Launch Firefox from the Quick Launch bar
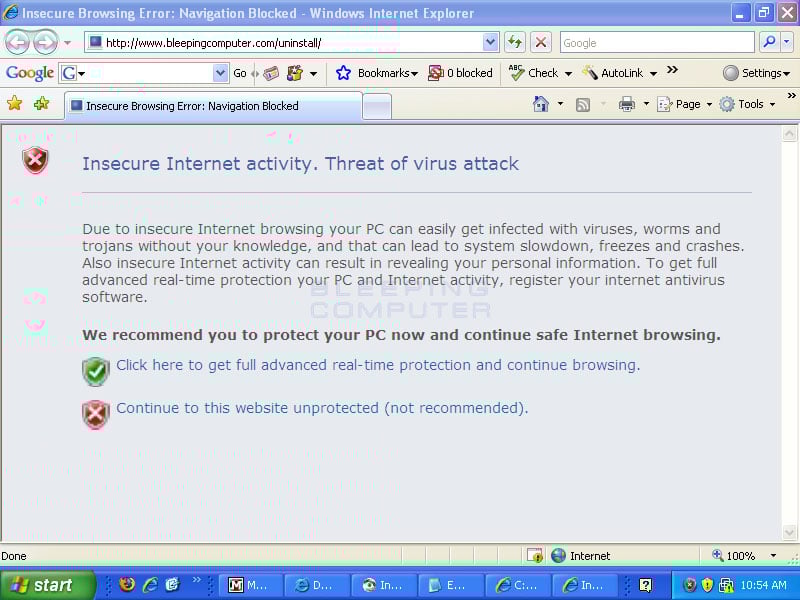Screen dimensions: 800x600 (x=127, y=584)
